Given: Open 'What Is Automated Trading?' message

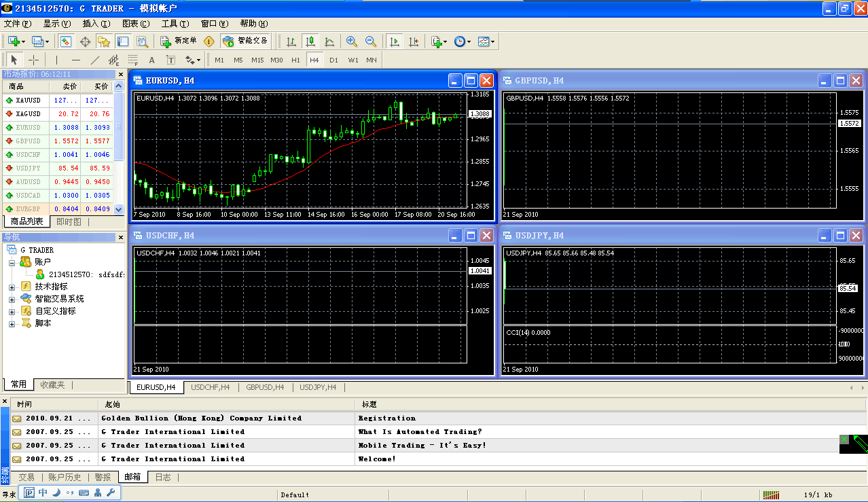Looking at the screenshot, I should coord(439,432).
